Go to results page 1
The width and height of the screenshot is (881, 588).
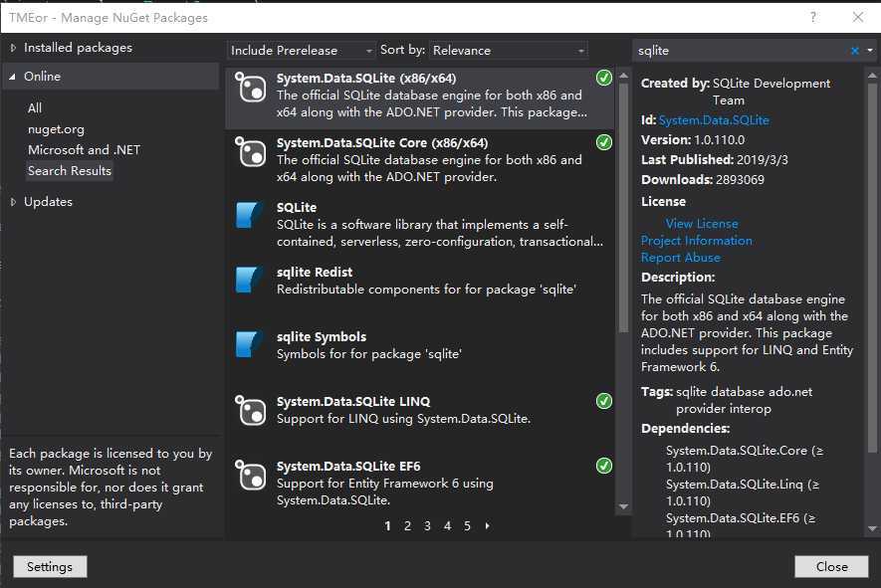point(387,526)
